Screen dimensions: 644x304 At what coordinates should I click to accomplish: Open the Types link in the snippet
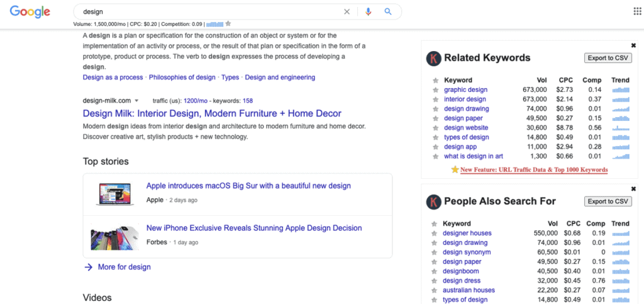tap(230, 77)
